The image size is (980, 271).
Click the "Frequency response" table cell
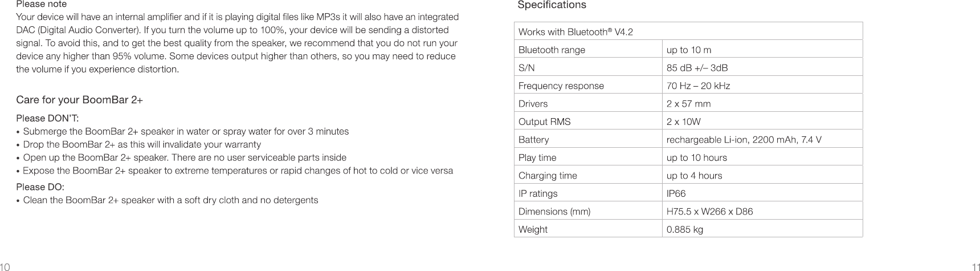[x=561, y=86]
